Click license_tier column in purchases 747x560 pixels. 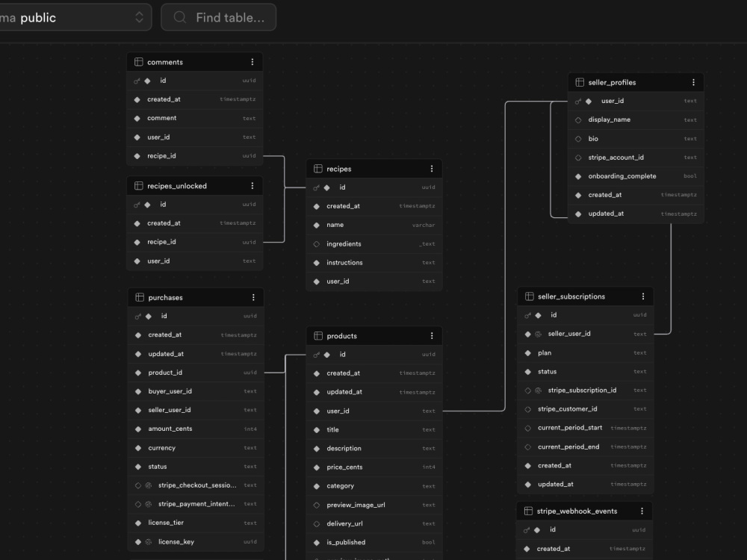(x=196, y=523)
